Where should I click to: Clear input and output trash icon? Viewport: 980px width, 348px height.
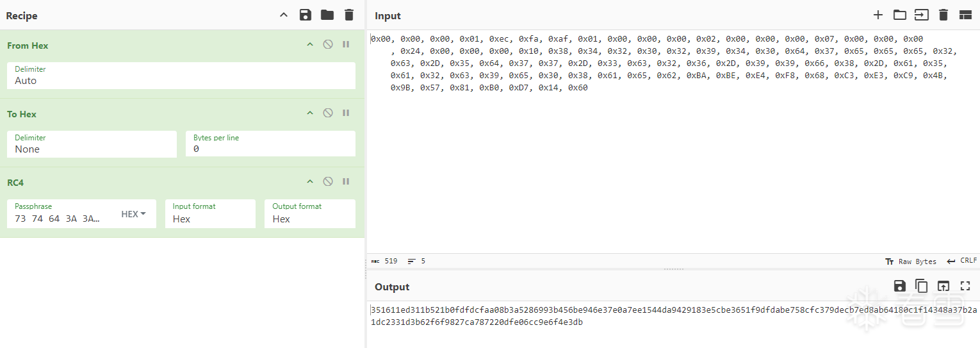943,15
